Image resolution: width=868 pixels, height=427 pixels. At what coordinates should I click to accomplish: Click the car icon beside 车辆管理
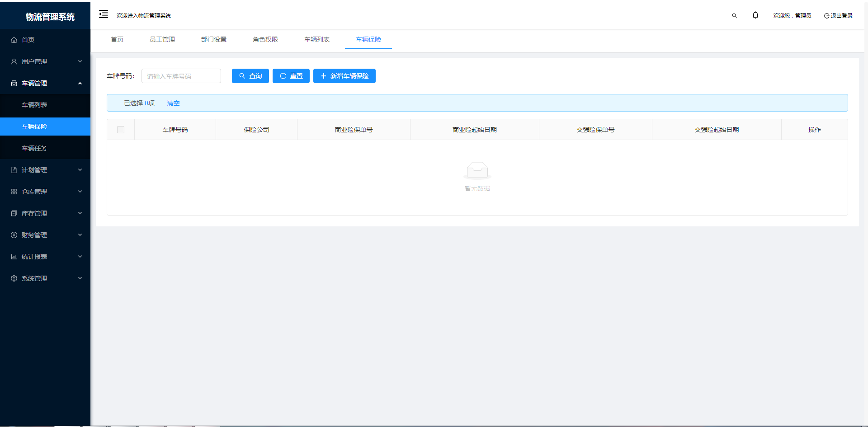click(14, 83)
